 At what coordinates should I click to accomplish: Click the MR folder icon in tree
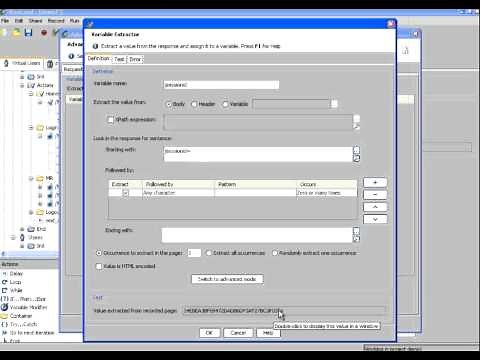point(40,179)
